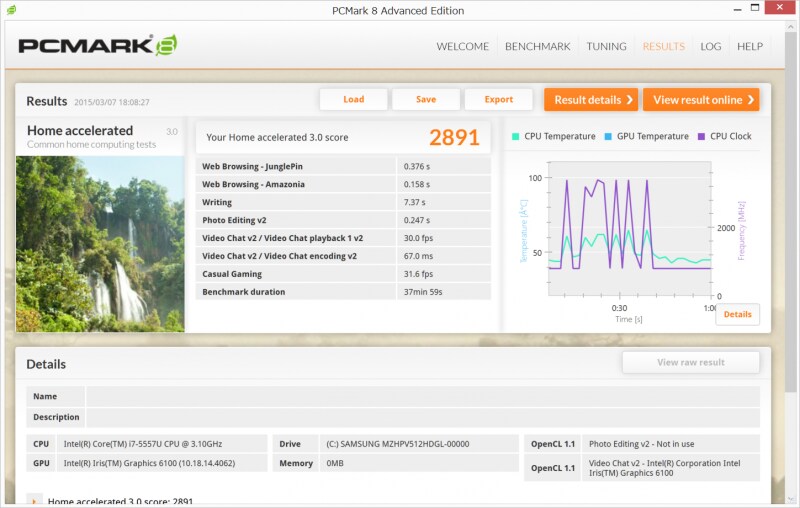Open the LOG tab
Screen dimensions: 800x508
tap(711, 47)
